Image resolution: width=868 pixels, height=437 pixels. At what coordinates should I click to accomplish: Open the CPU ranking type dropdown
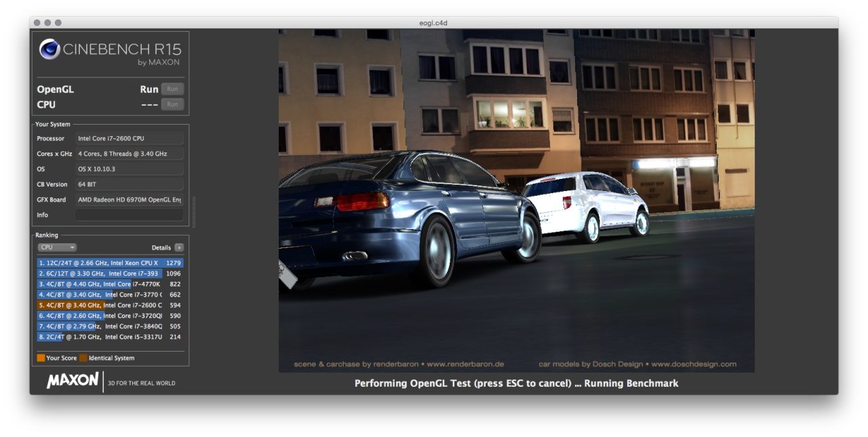(x=57, y=248)
